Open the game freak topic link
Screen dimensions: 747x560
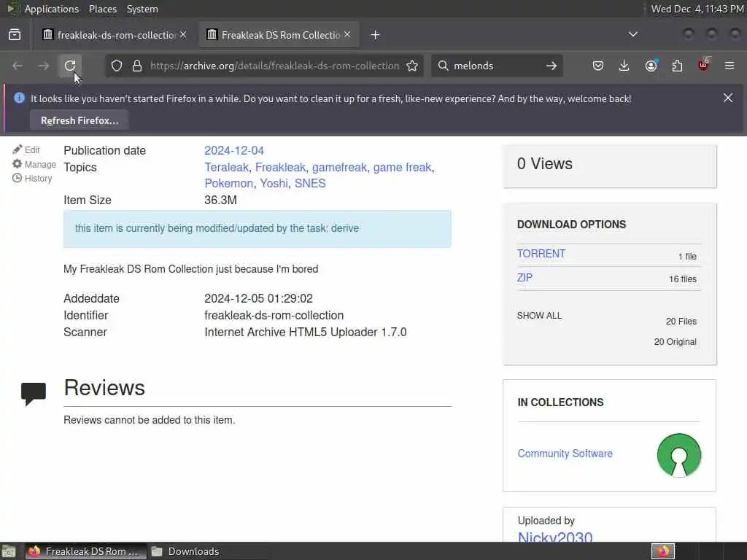[x=402, y=167]
